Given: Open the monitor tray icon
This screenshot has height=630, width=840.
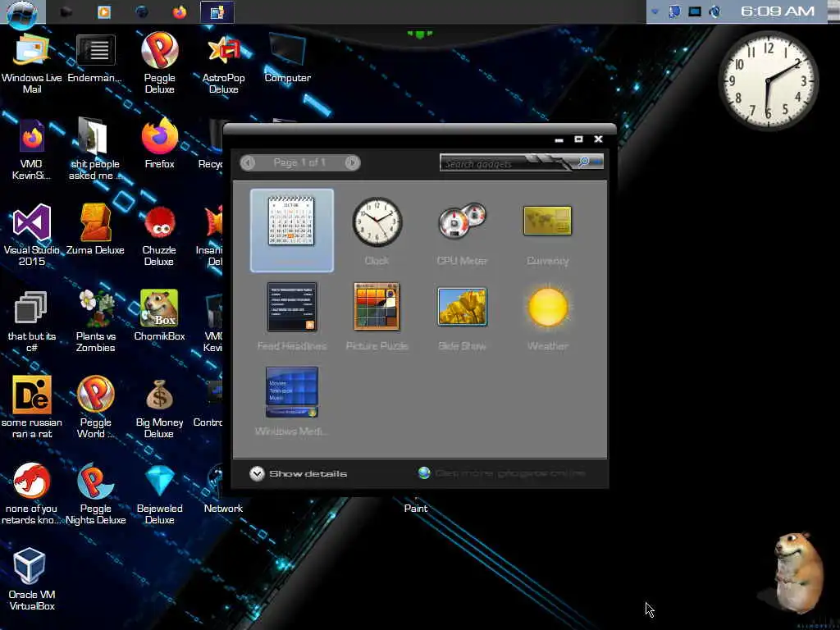Looking at the screenshot, I should click(x=694, y=11).
